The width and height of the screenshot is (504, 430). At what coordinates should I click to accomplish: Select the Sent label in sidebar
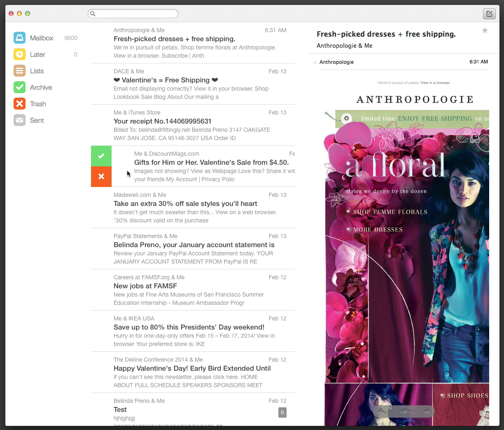[x=37, y=120]
